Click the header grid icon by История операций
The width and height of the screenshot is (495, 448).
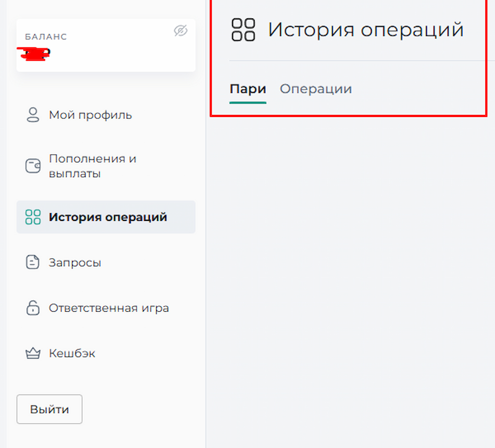(243, 30)
